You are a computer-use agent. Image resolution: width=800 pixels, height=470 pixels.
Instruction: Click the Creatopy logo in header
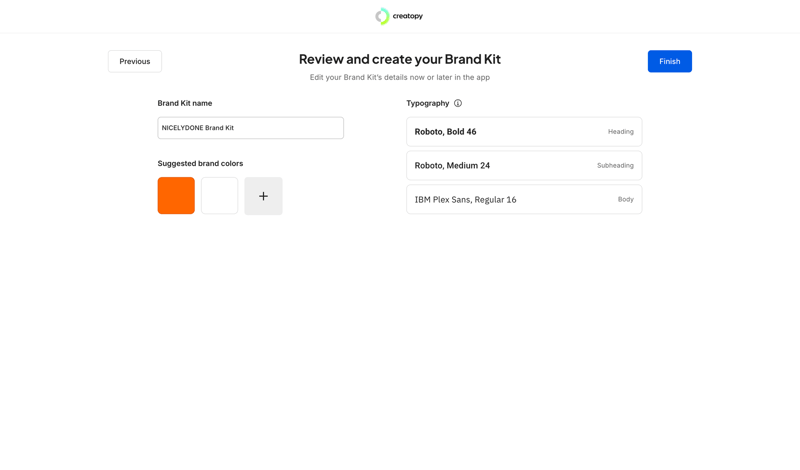coord(399,16)
